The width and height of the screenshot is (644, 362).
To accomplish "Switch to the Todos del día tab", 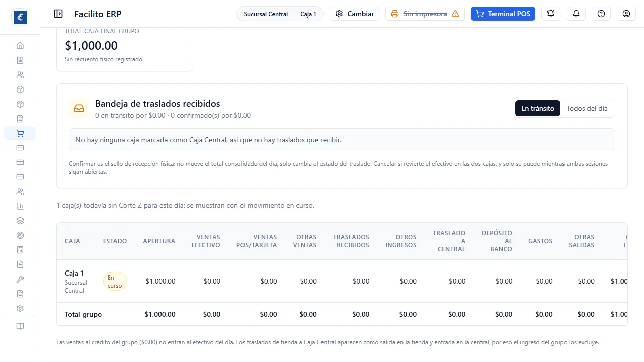I will click(587, 108).
